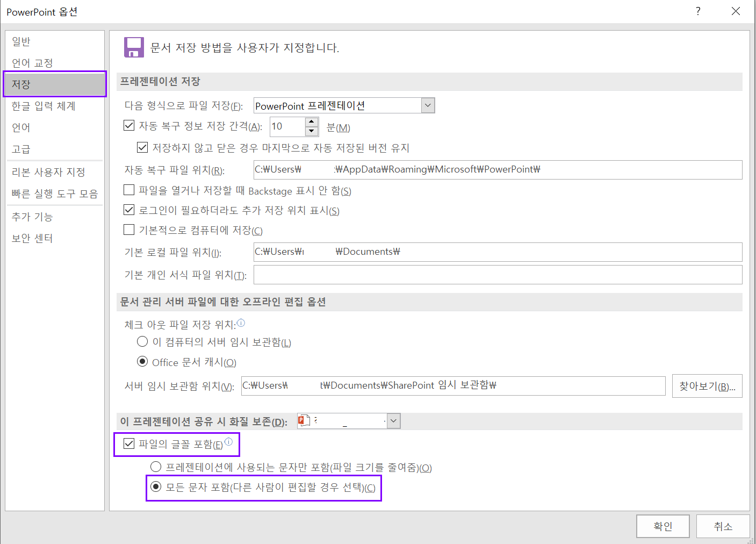Image resolution: width=756 pixels, height=544 pixels.
Task: Select the 저장 options category
Action: click(54, 84)
